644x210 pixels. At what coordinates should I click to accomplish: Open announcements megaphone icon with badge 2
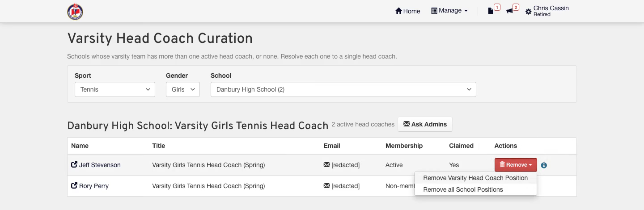pos(513,10)
